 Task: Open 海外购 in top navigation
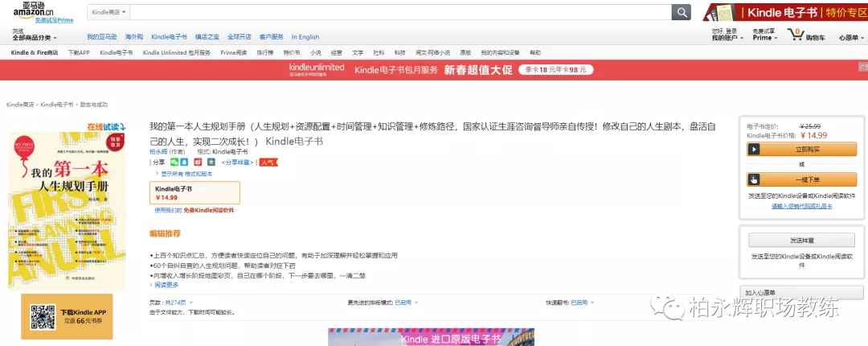tap(134, 36)
